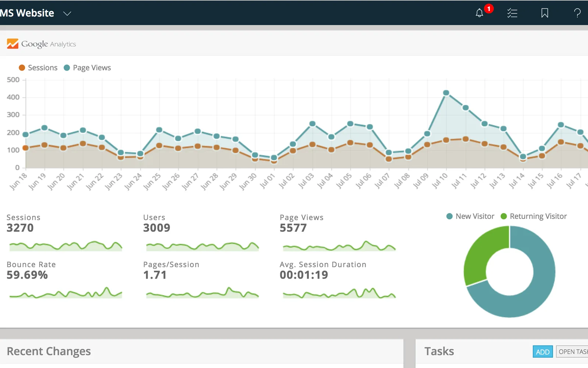588x368 pixels.
Task: Click the MS Website site title
Action: pyautogui.click(x=27, y=13)
